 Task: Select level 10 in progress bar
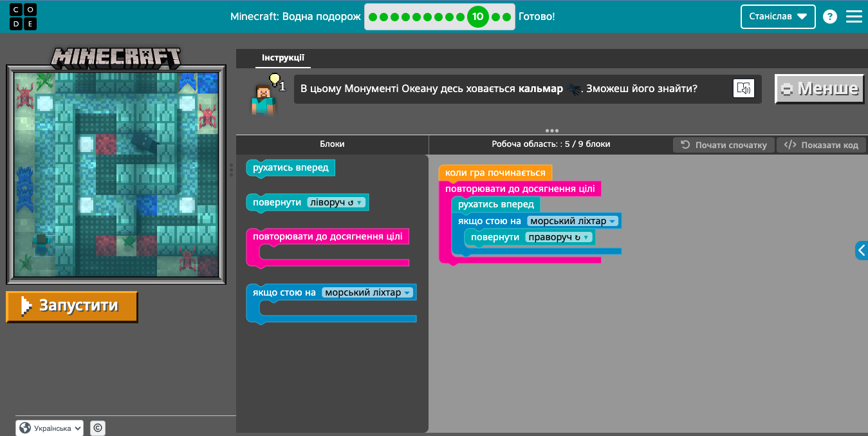(477, 17)
